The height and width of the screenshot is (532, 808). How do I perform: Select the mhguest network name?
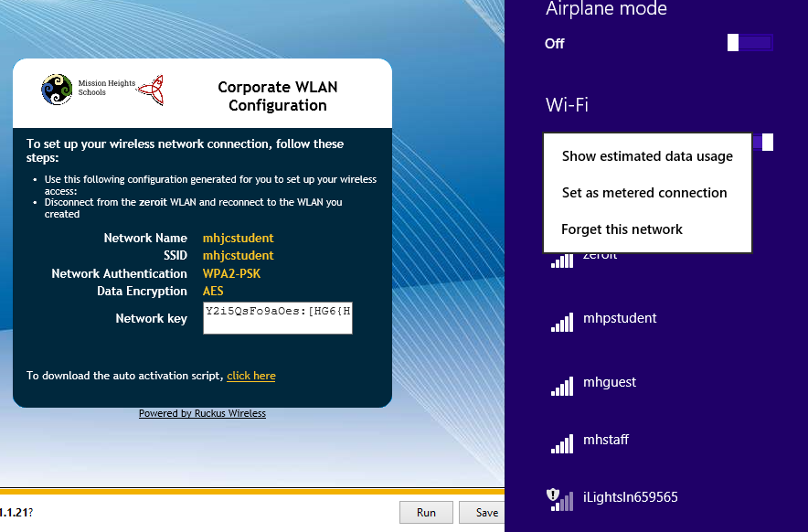pyautogui.click(x=610, y=382)
